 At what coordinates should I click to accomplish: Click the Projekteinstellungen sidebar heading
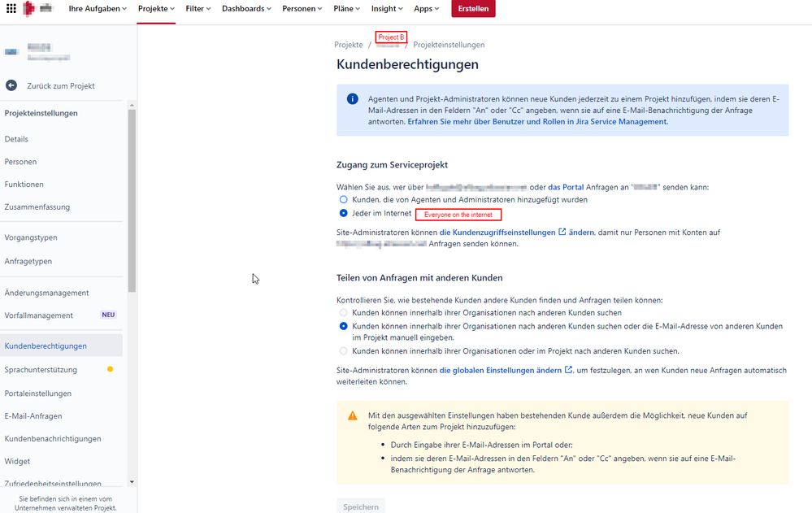tap(41, 113)
